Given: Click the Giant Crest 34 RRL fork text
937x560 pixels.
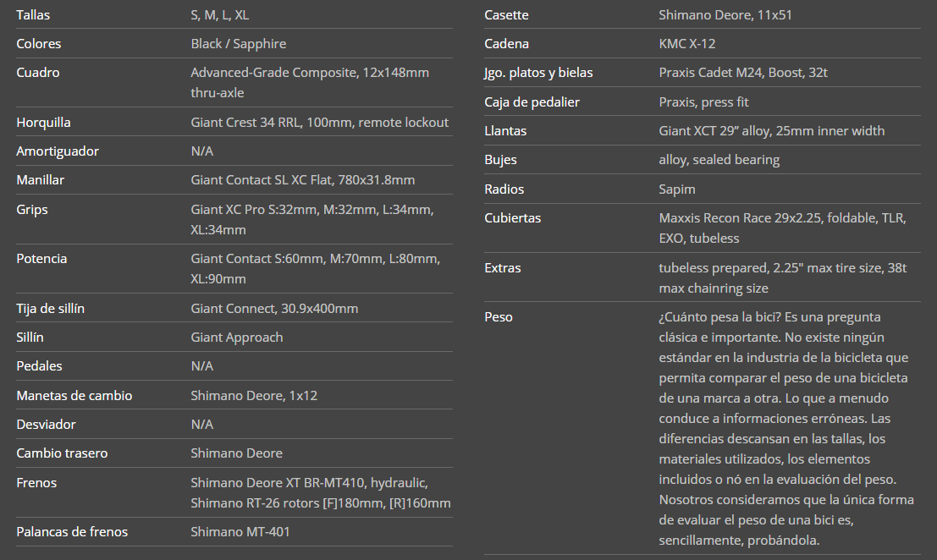Looking at the screenshot, I should pos(319,123).
